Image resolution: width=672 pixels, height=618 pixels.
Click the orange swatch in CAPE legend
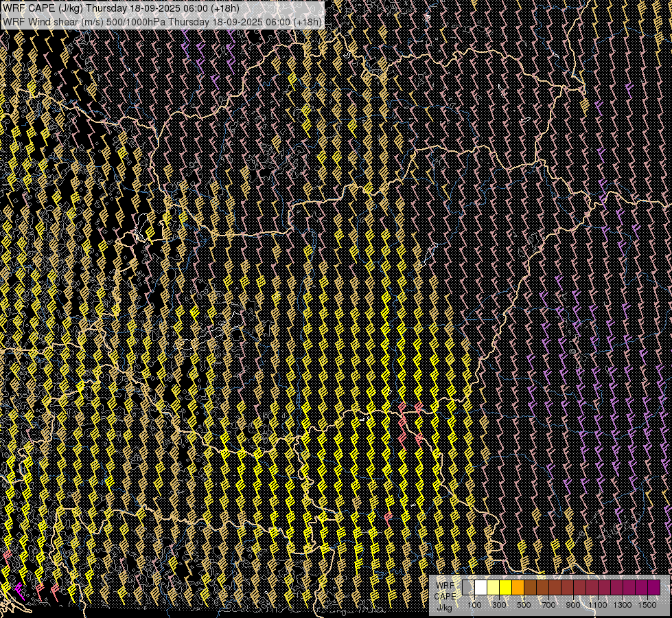(x=518, y=588)
